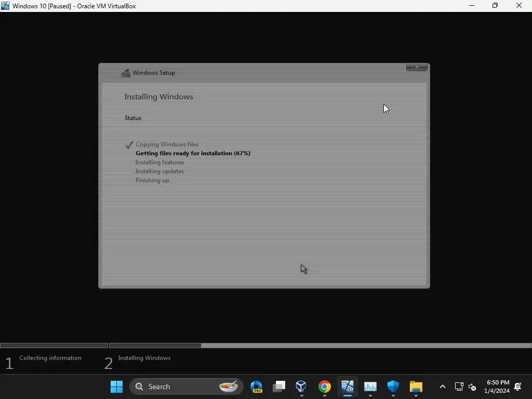Open the performance monitor taskbar icon

370,387
